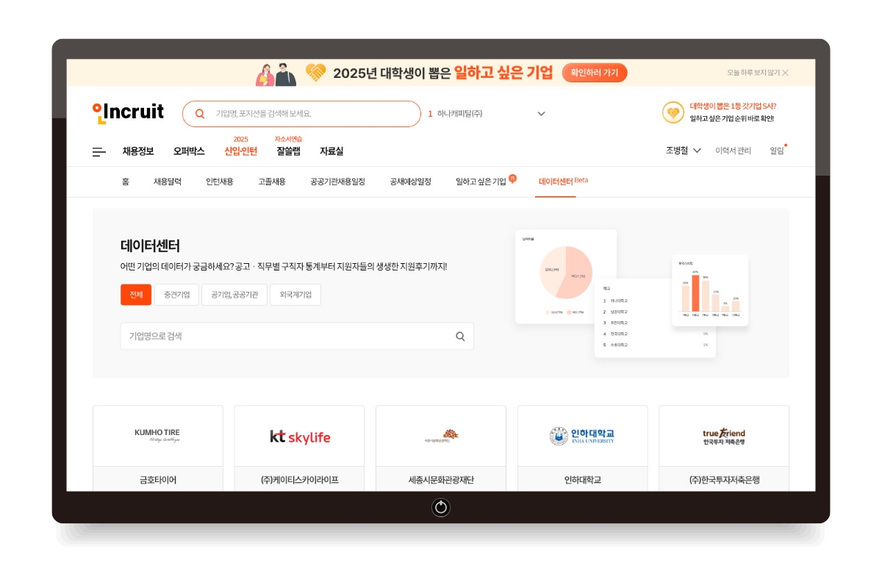The height and width of the screenshot is (588, 882).
Task: Filter by 공기업, 공공기관
Action: click(x=234, y=295)
